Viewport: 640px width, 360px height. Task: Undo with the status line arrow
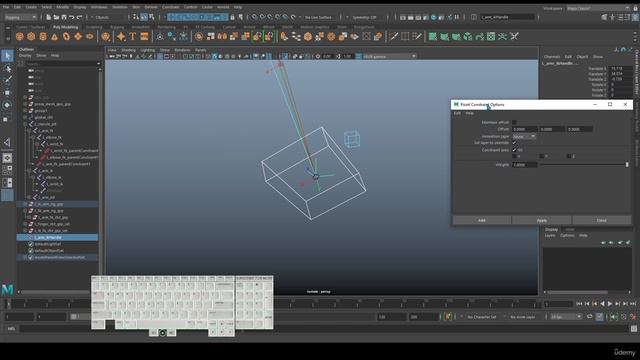(72, 17)
